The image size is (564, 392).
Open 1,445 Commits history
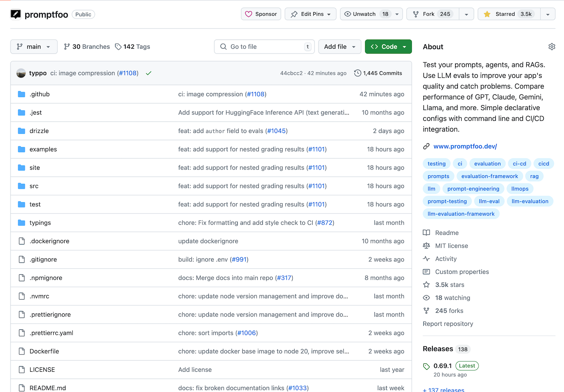pyautogui.click(x=378, y=73)
